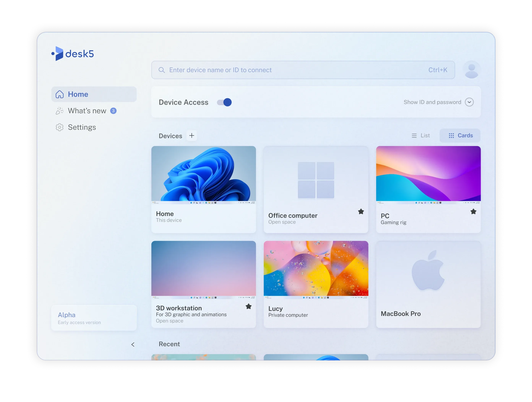Switch to Cards view
532x402 pixels.
pos(460,135)
